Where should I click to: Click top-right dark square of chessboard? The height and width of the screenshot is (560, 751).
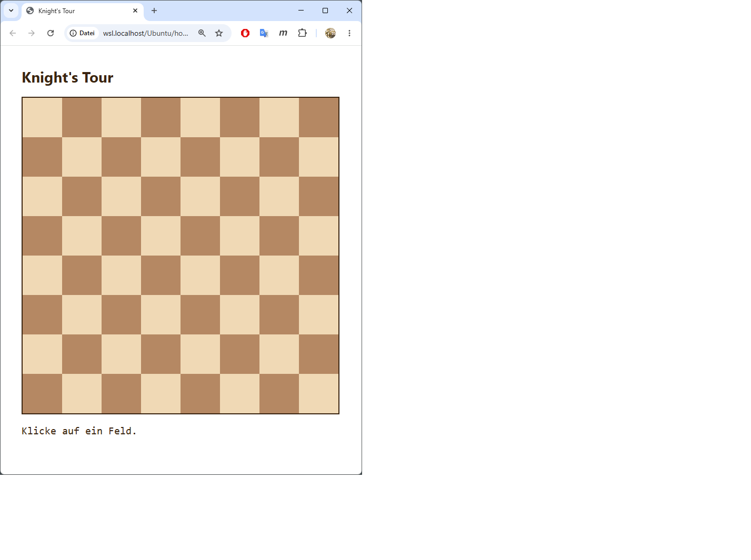[319, 118]
